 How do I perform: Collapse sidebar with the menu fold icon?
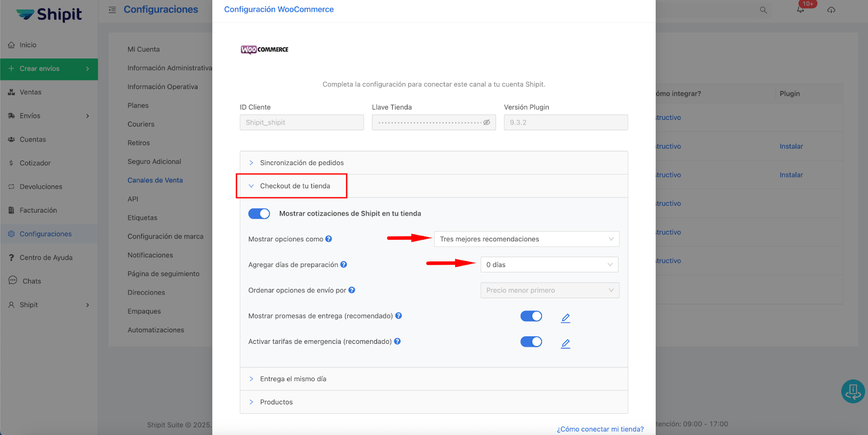pyautogui.click(x=112, y=10)
